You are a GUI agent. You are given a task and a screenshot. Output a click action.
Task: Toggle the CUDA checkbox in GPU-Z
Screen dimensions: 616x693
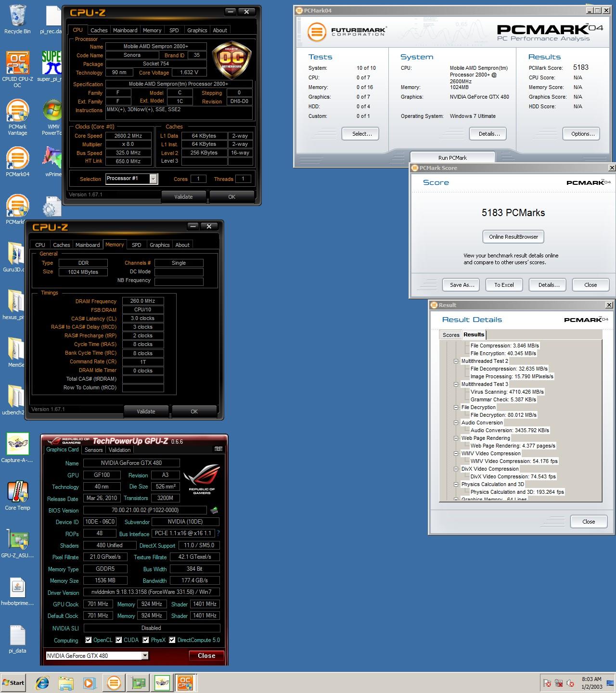click(x=118, y=640)
